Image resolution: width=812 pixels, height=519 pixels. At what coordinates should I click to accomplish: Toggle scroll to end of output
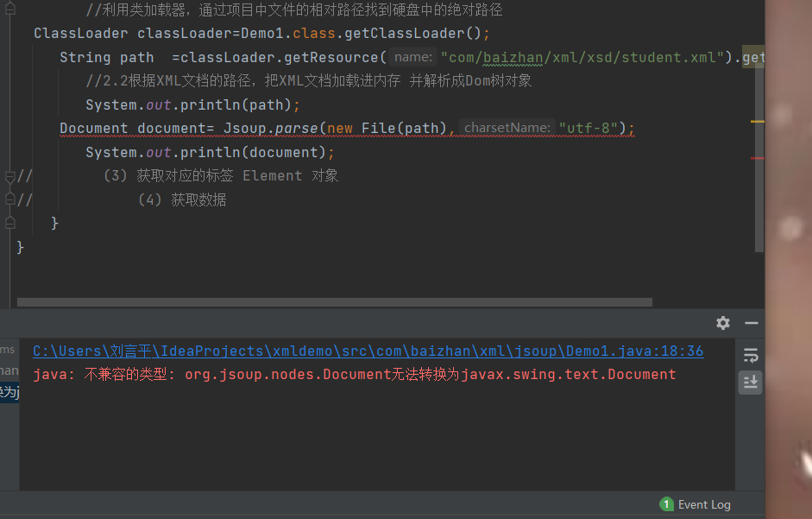pos(751,382)
